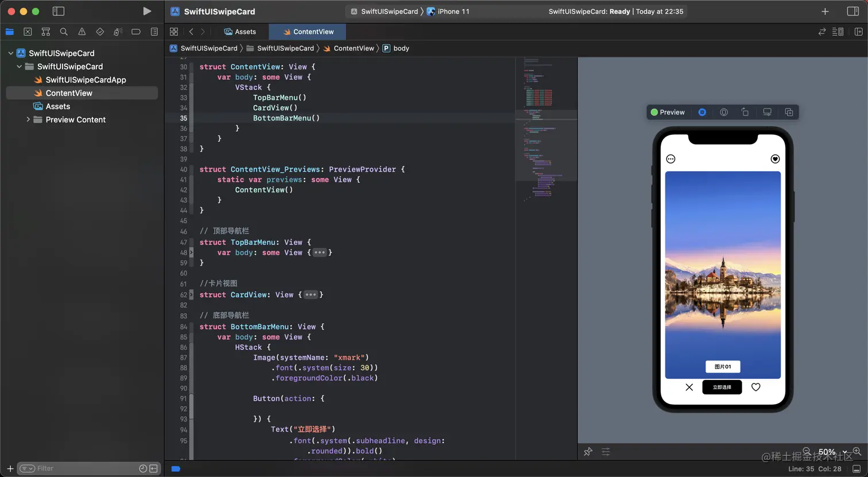868x477 pixels.
Task: Click the 图片01 label on card
Action: pos(723,367)
